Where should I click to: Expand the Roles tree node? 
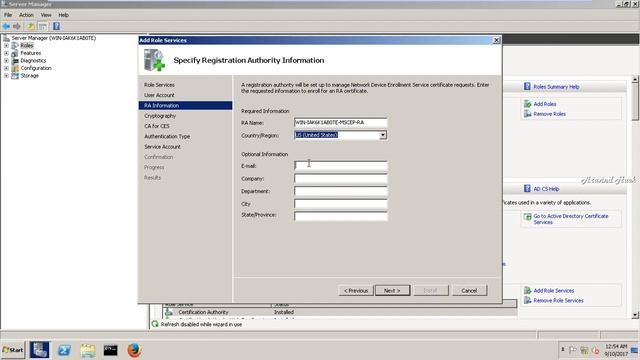coord(6,46)
